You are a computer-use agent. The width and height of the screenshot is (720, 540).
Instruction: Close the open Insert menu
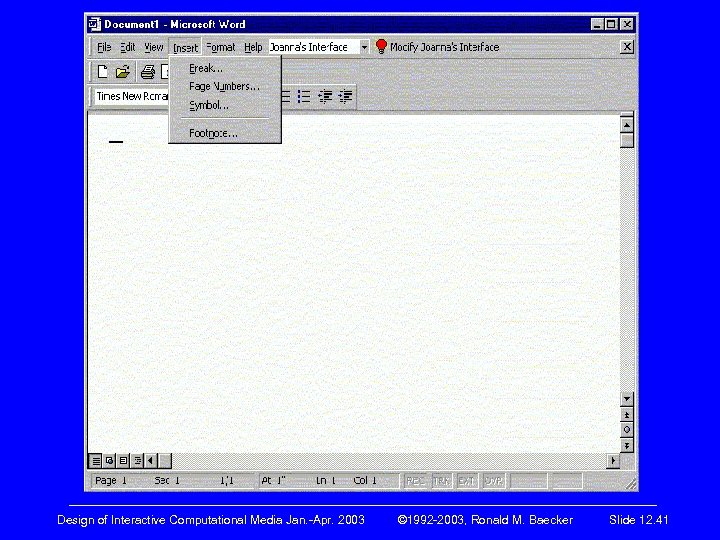(x=185, y=47)
